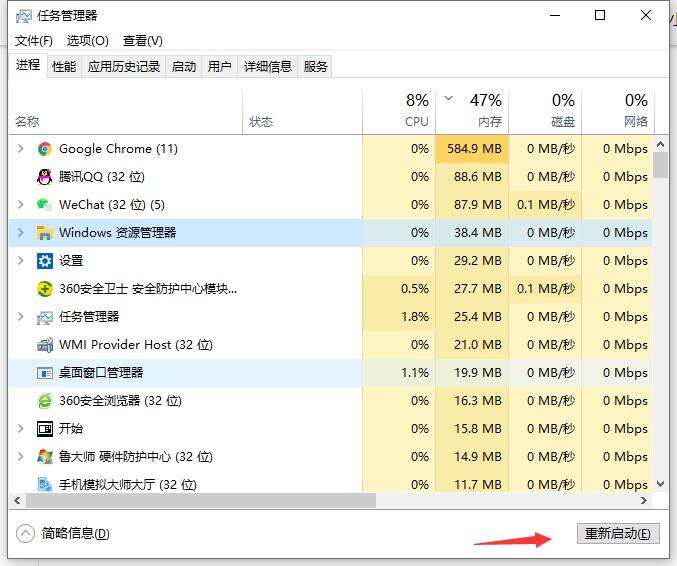
Task: Click the 手机模拟大师大厅 icon
Action: coord(44,484)
